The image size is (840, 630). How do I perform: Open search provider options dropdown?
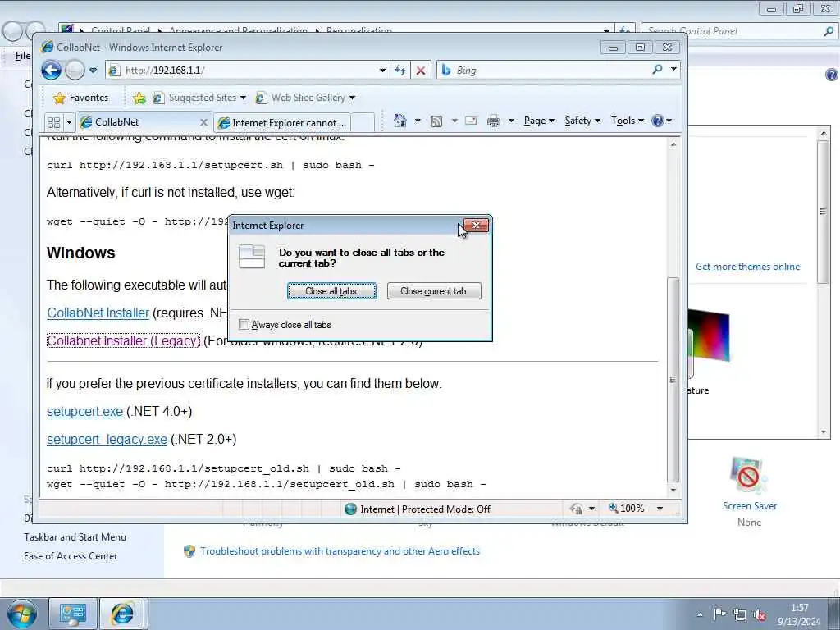[x=674, y=70]
